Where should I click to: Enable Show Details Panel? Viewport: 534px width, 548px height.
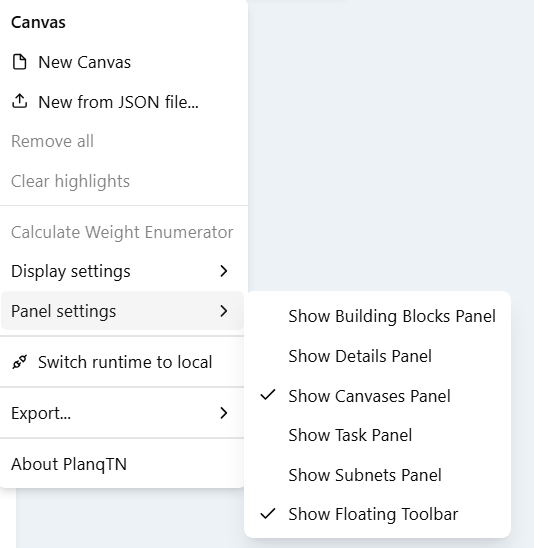click(377, 356)
